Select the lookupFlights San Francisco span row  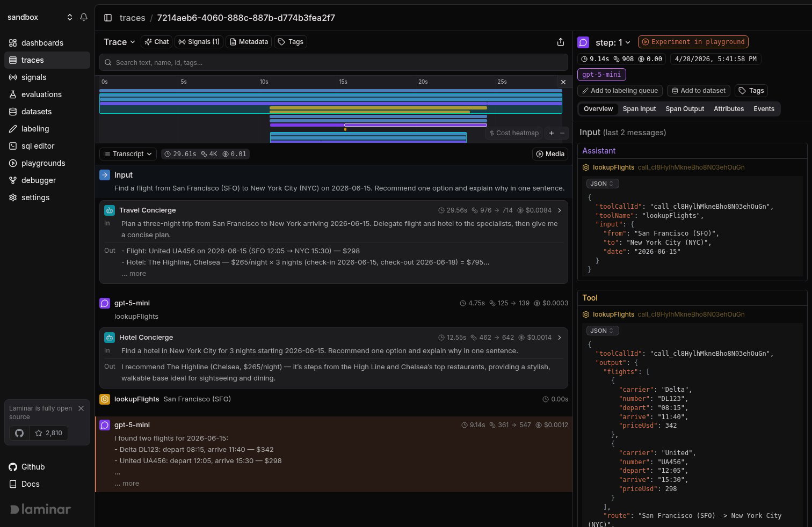point(334,399)
